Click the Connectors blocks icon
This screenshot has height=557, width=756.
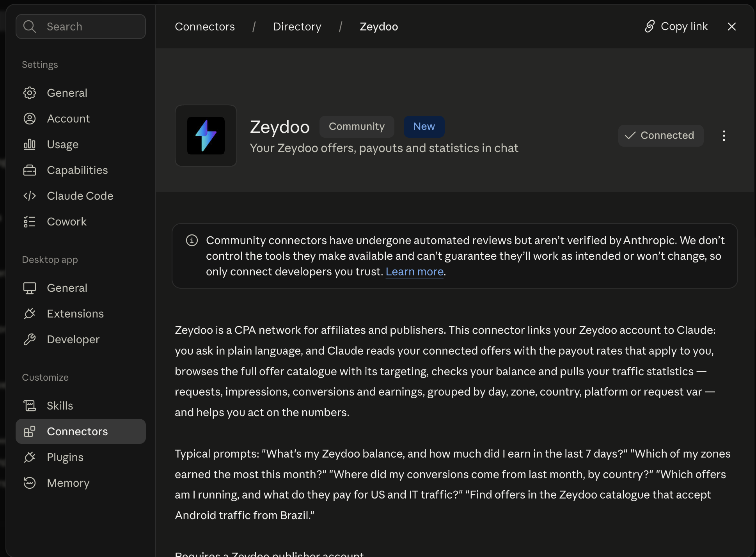click(30, 431)
